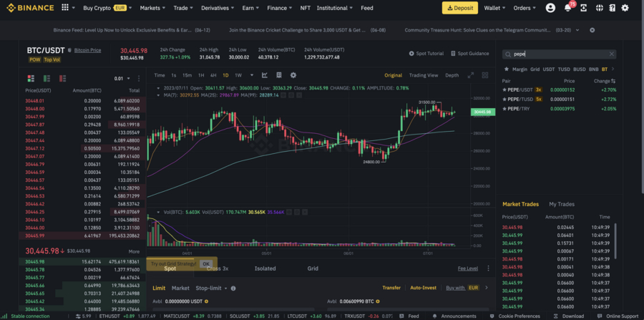
Task: Click the coin icon next to BTC balance
Action: click(378, 301)
